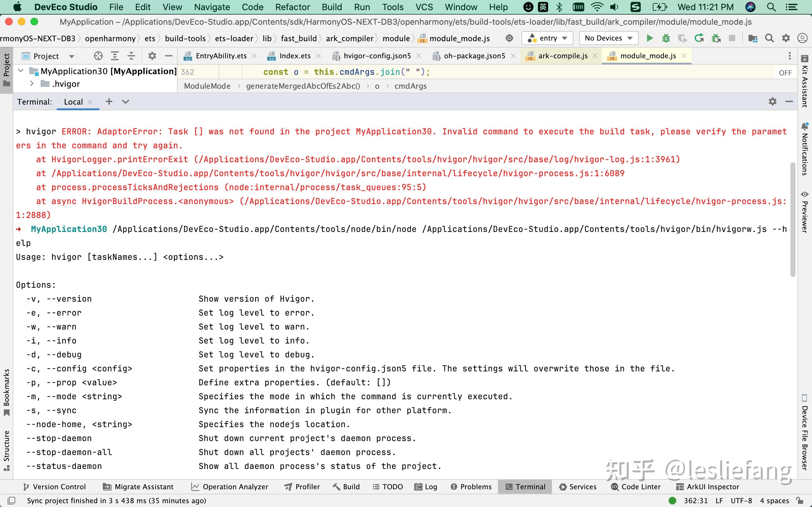Open the IDE settings gear in the toolbar
The height and width of the screenshot is (507, 812).
786,38
